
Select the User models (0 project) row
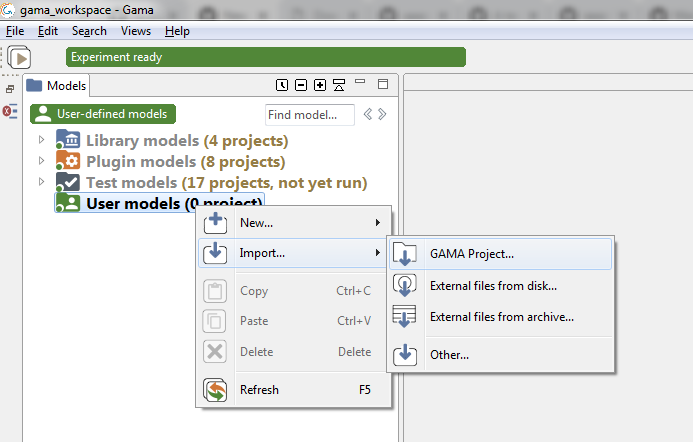coord(160,203)
